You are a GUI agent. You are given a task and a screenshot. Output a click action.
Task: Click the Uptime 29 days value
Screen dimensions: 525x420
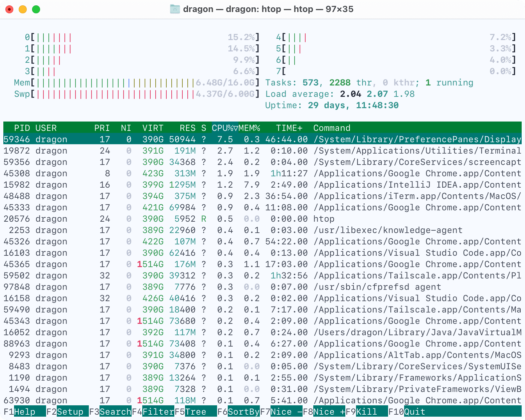[x=353, y=105]
